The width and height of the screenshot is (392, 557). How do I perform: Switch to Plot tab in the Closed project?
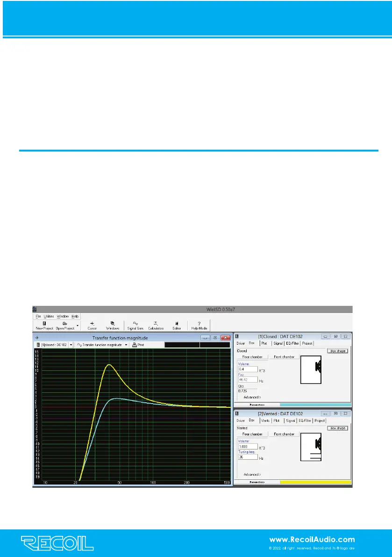[x=264, y=344]
